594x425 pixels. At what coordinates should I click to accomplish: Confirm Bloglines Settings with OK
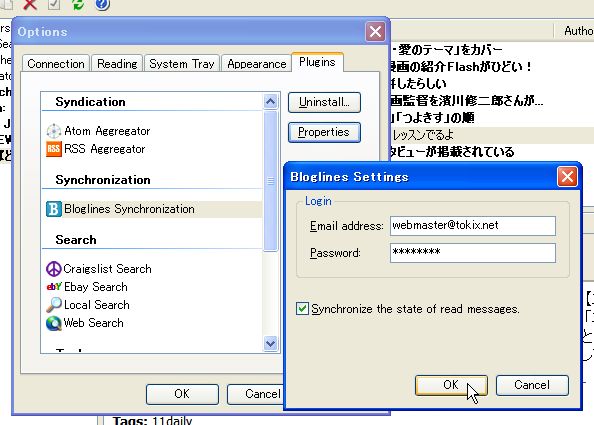coord(451,385)
